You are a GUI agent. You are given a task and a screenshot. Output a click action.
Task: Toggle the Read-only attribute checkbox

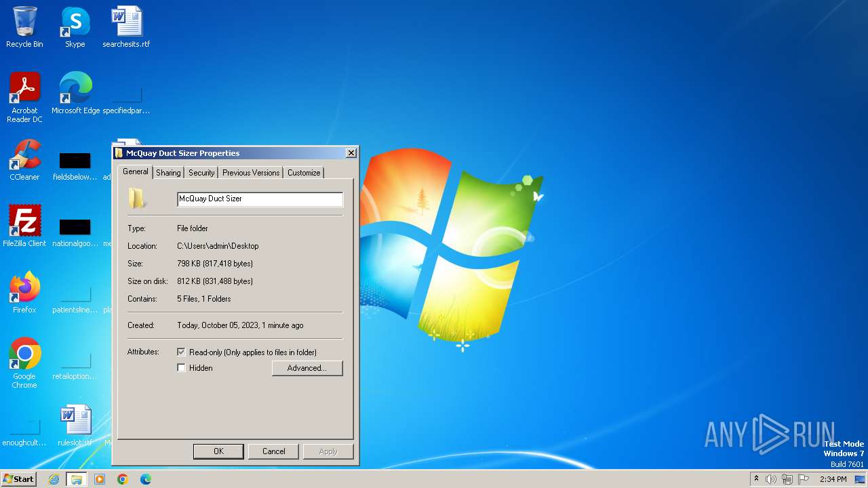point(181,352)
